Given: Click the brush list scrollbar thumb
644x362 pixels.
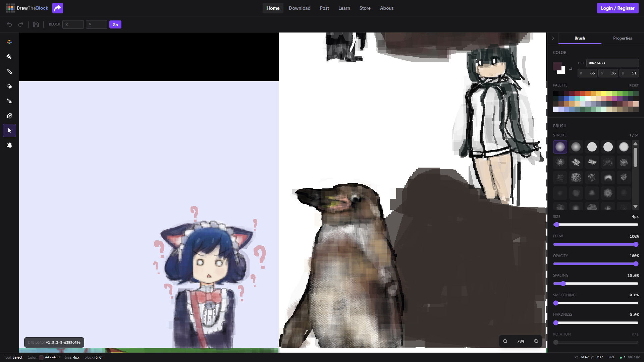Looking at the screenshot, I should (635, 158).
